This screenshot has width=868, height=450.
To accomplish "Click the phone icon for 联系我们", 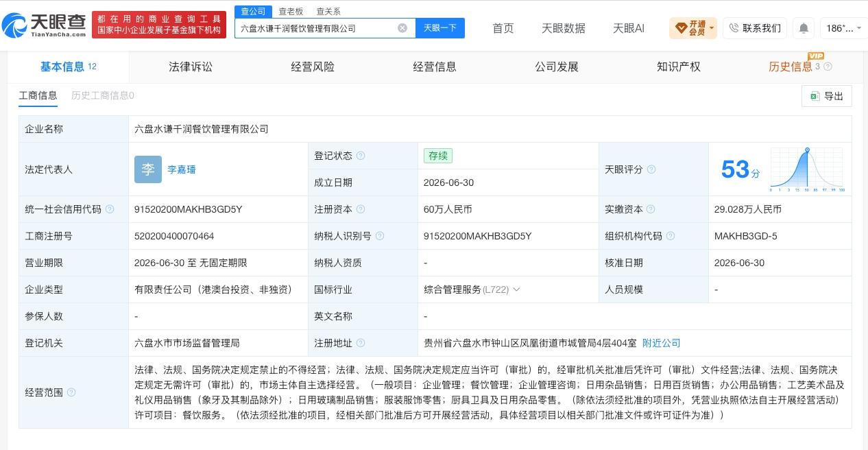I will pos(734,28).
